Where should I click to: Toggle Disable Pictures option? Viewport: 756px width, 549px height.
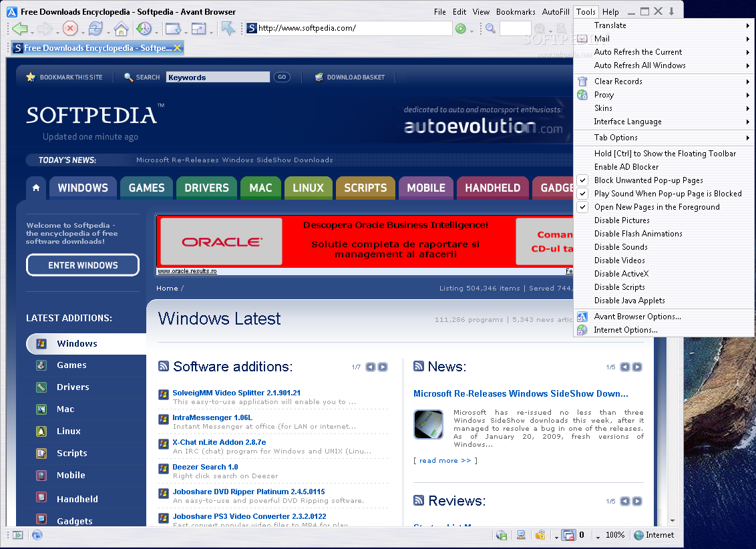[663, 220]
